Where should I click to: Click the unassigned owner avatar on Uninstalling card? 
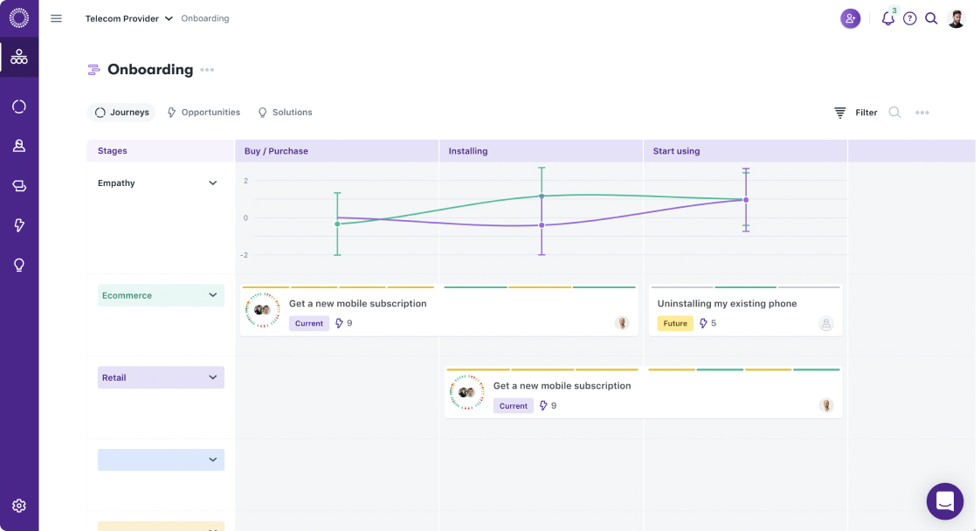tap(826, 324)
